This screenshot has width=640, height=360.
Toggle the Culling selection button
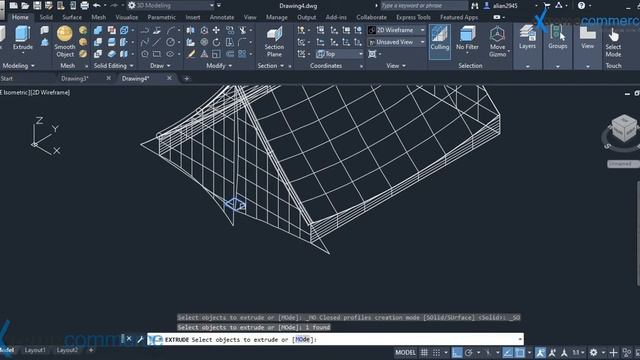pyautogui.click(x=440, y=41)
